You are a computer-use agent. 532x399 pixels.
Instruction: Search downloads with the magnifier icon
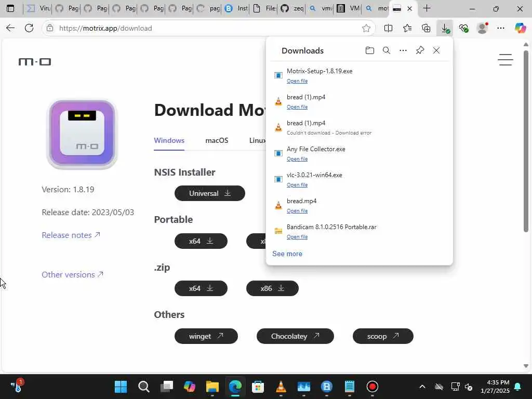[386, 50]
